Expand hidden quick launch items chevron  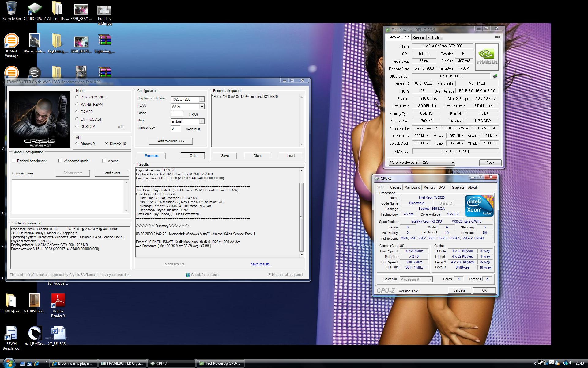tap(45, 362)
